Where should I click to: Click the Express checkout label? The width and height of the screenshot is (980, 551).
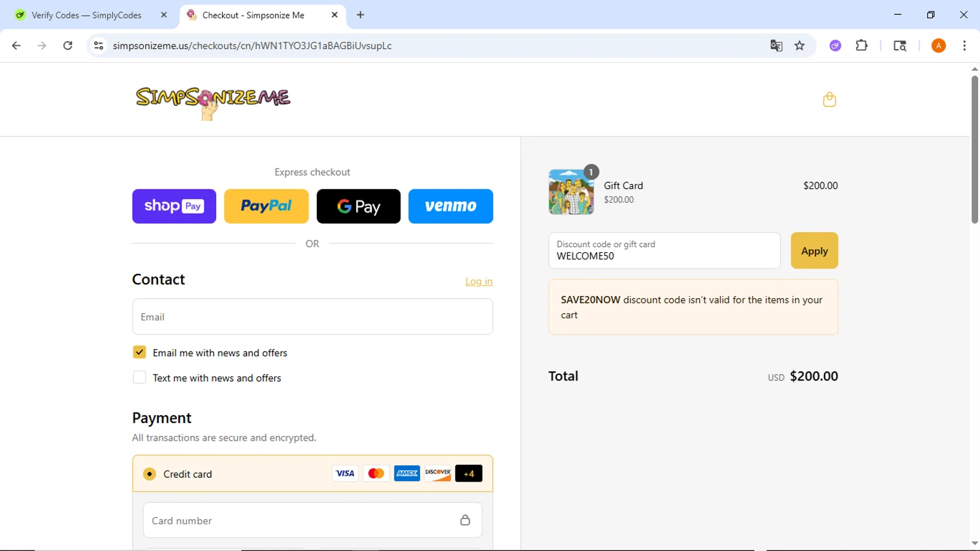pyautogui.click(x=312, y=172)
